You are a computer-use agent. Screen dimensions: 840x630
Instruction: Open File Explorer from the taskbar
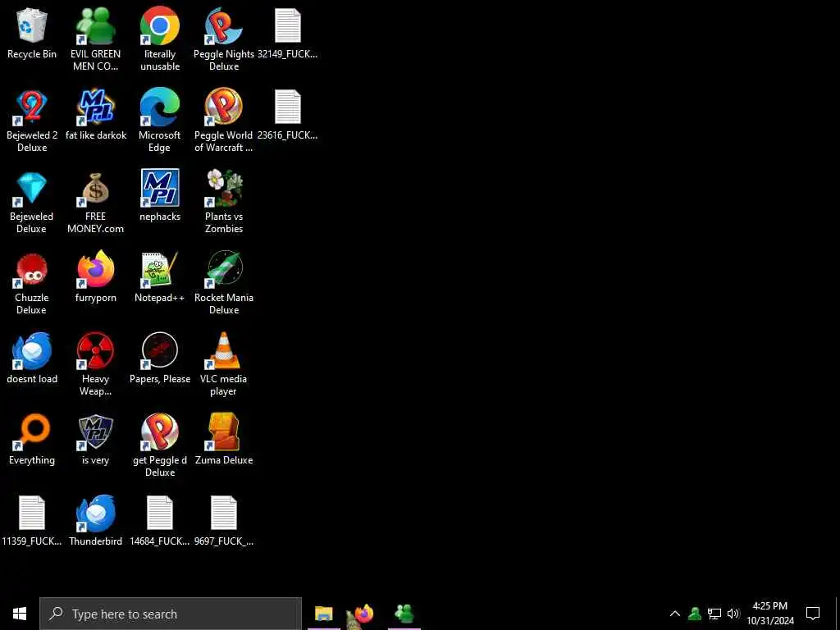[323, 614]
